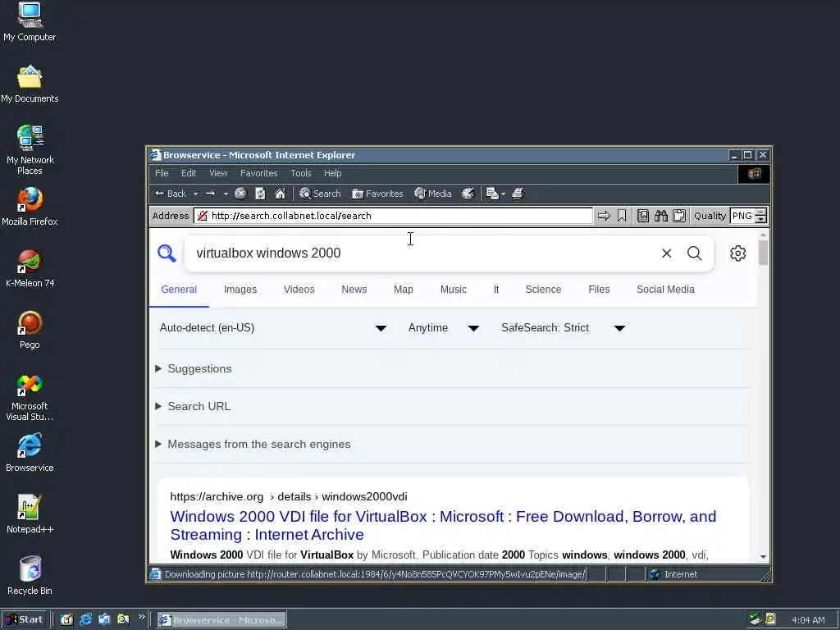Select the Notepad++ desktop shortcut
The image size is (840, 630).
(30, 514)
